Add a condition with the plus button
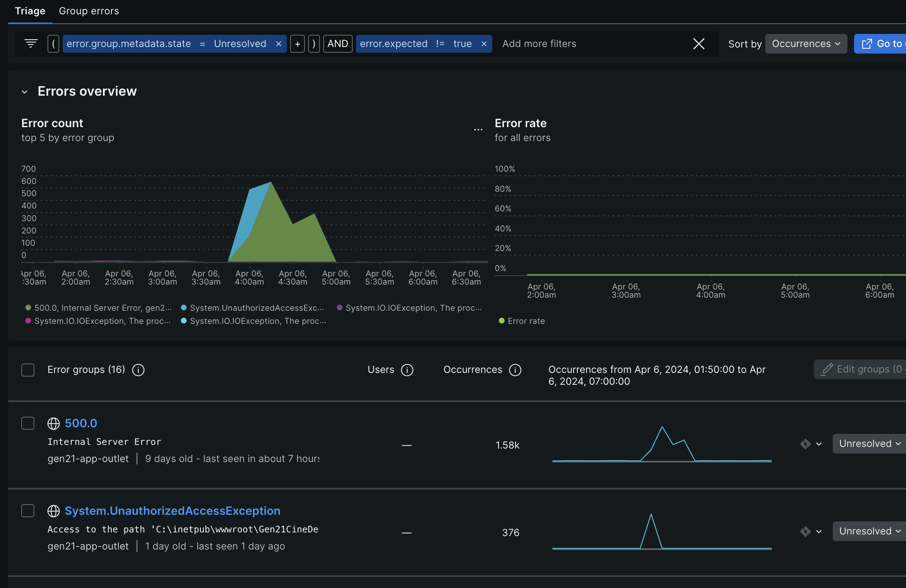The width and height of the screenshot is (906, 588). [297, 44]
